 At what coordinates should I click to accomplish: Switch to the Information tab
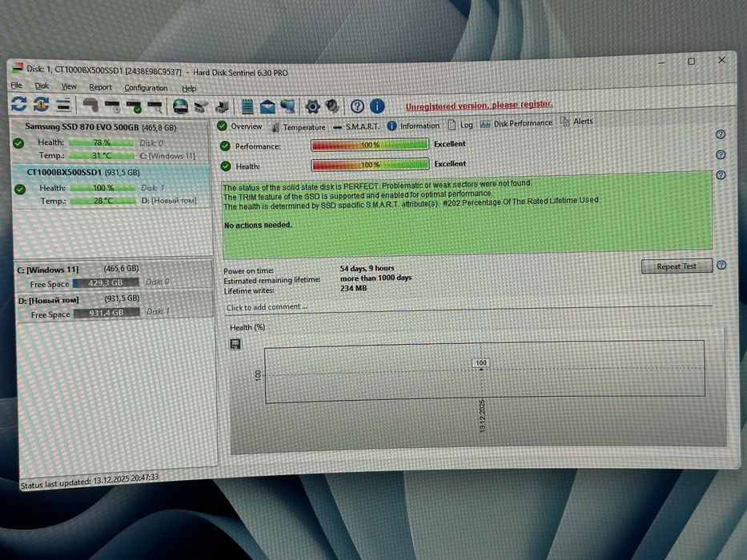coord(413,126)
